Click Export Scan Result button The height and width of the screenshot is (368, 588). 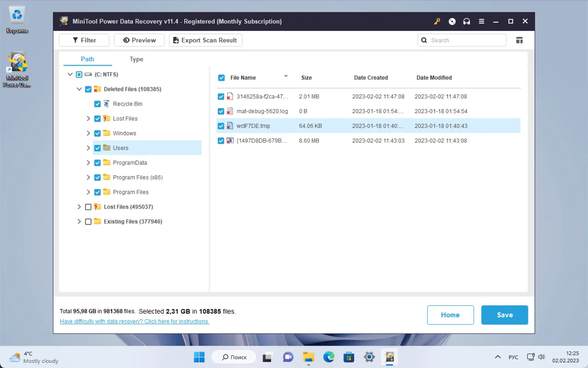tap(206, 40)
